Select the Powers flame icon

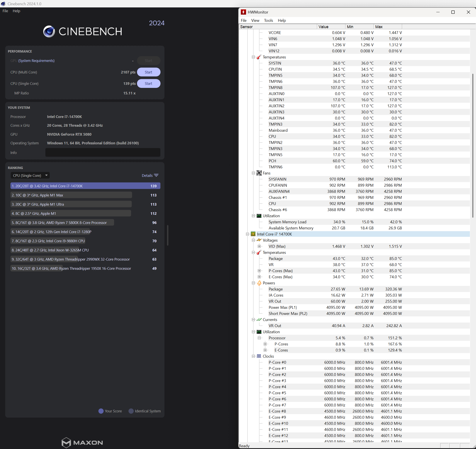[259, 283]
